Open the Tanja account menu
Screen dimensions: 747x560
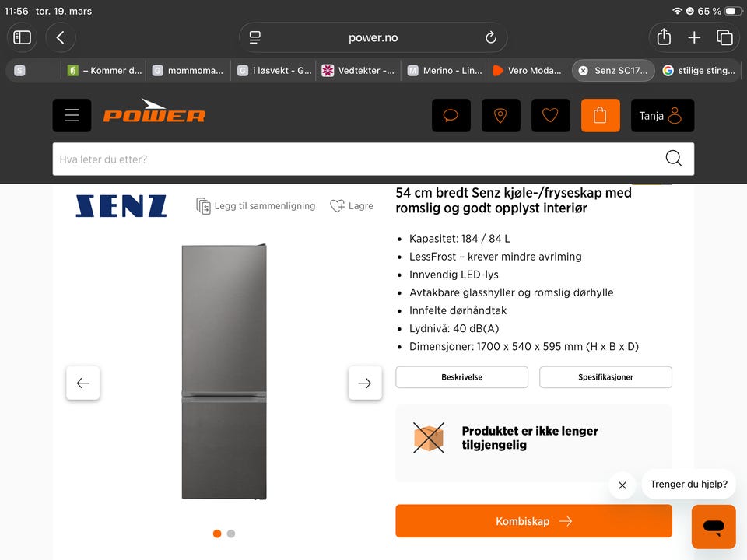[662, 115]
